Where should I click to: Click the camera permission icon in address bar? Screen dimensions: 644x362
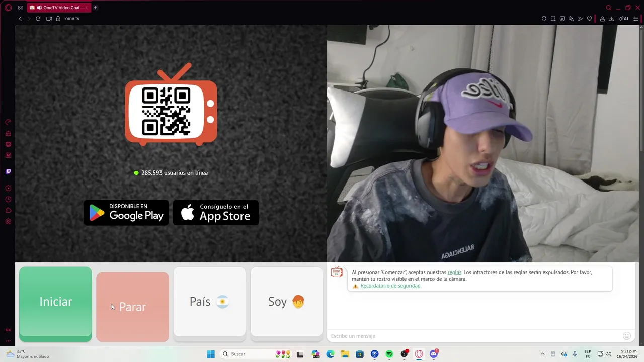(49, 19)
